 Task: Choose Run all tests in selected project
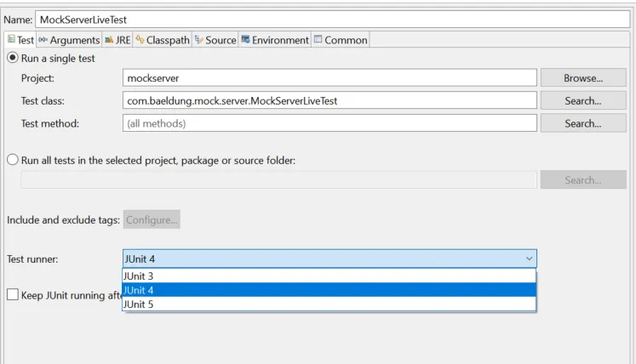pyautogui.click(x=13, y=160)
